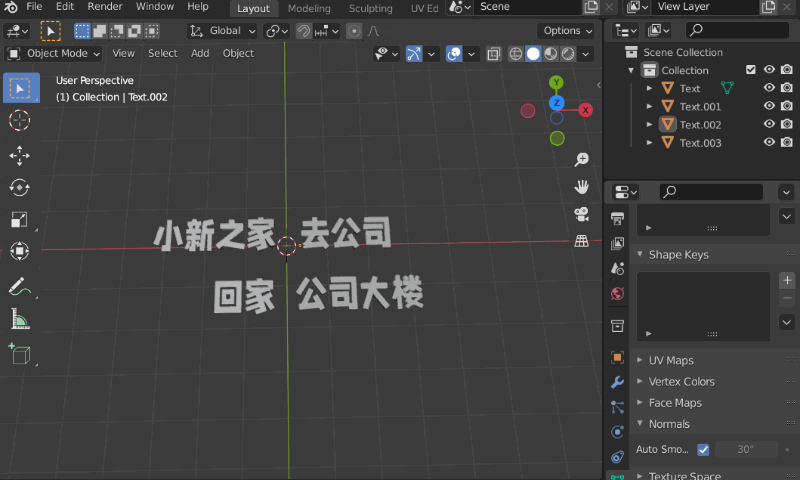Select wireframe viewport shading
800x480 pixels.
[x=516, y=54]
